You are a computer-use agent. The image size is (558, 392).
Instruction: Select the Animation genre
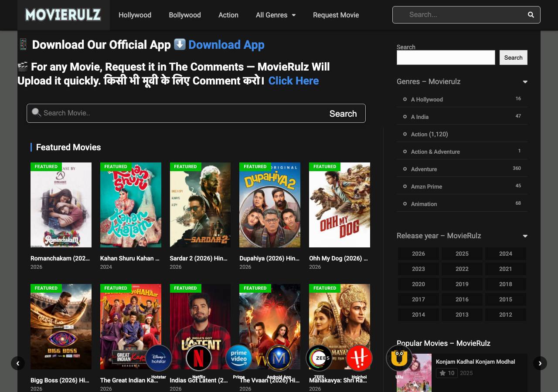(x=424, y=204)
